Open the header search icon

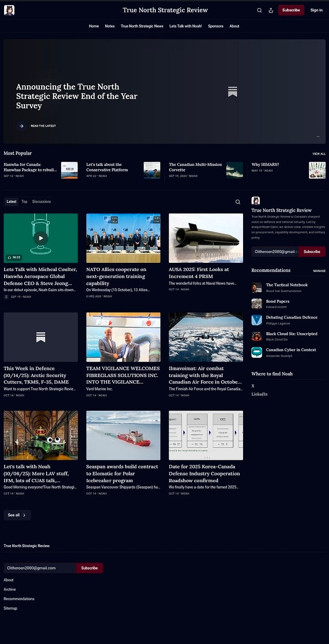tap(259, 10)
